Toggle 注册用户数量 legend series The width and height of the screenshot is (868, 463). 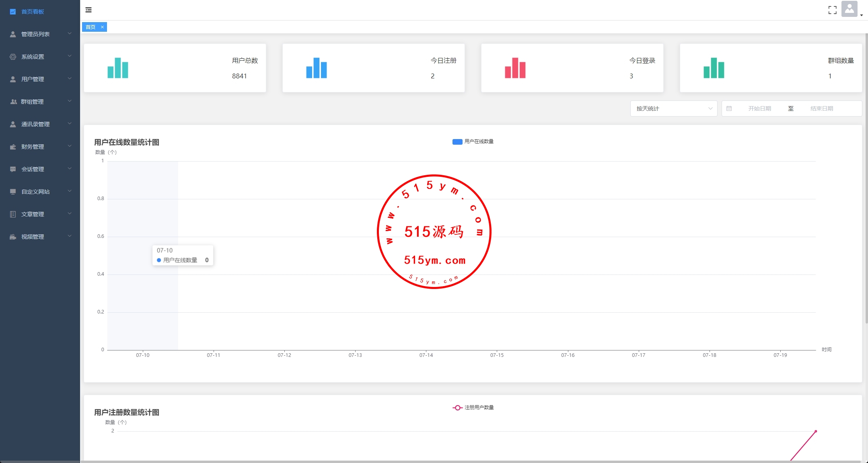(473, 408)
